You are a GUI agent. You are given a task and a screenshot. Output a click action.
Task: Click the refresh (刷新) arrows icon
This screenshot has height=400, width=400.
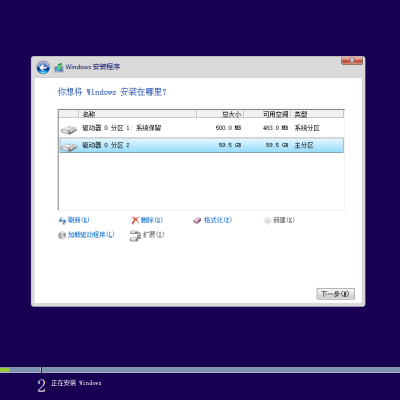62,220
